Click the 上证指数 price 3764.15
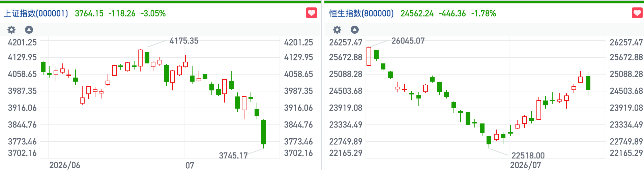The image size is (644, 170). (89, 13)
